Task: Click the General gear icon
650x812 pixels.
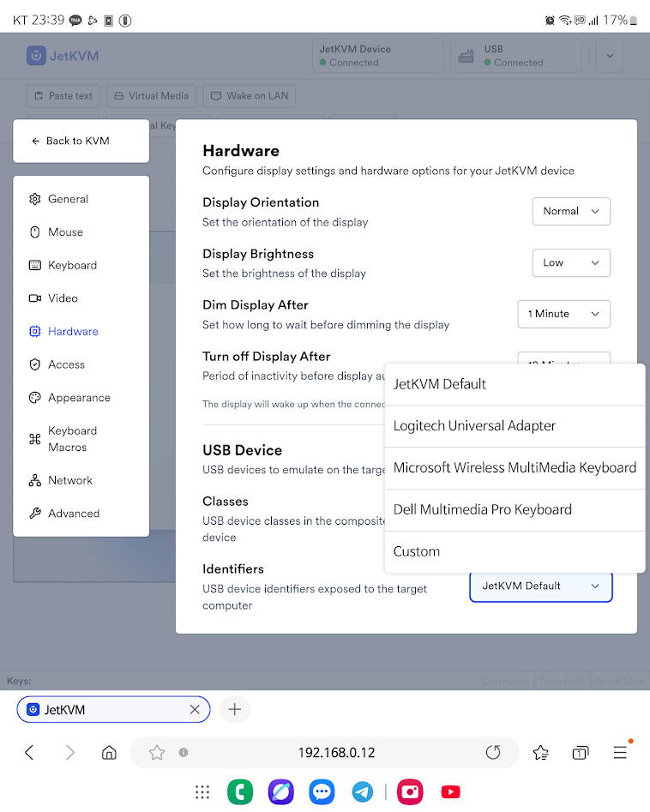Action: click(34, 199)
